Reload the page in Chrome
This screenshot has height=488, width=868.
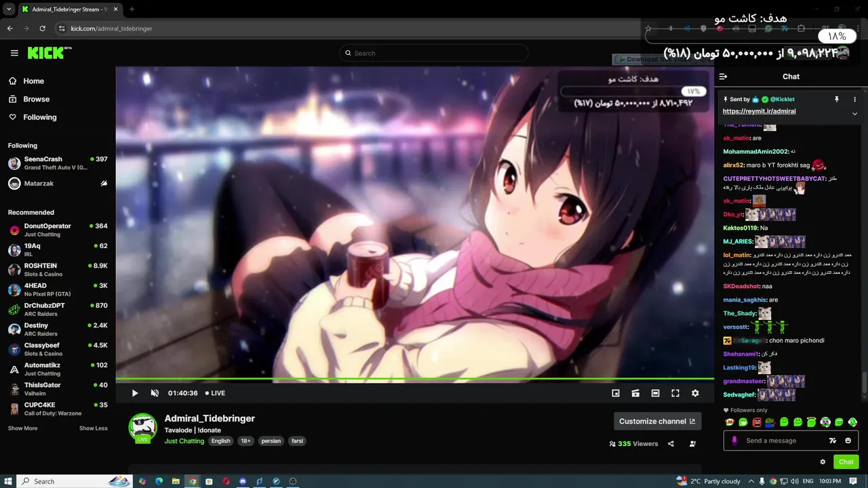(x=42, y=28)
